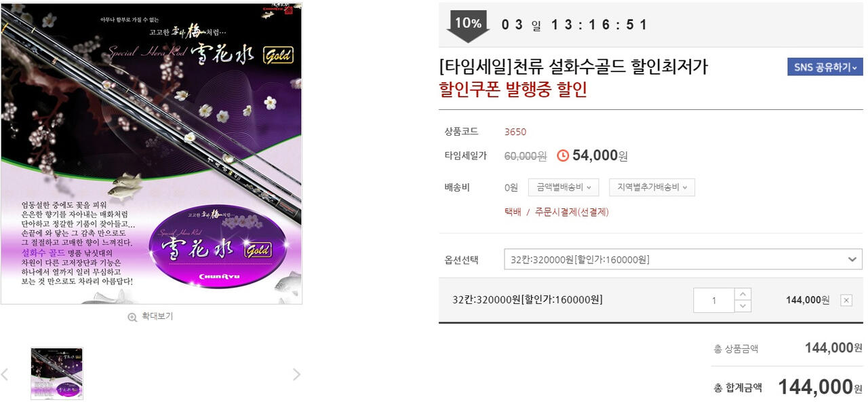Viewport: 868px width, 412px height.
Task: Click the magnifier icon next to 확대보기
Action: coord(132,317)
